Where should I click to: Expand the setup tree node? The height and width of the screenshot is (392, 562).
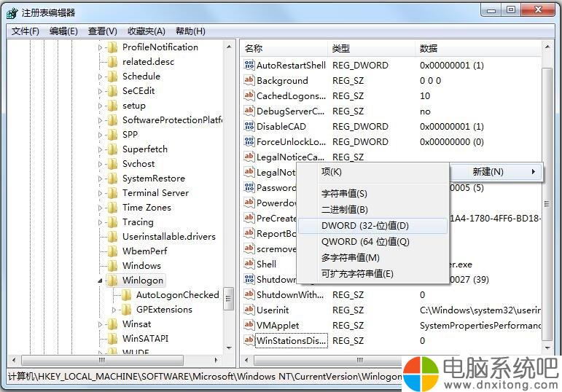coord(100,106)
